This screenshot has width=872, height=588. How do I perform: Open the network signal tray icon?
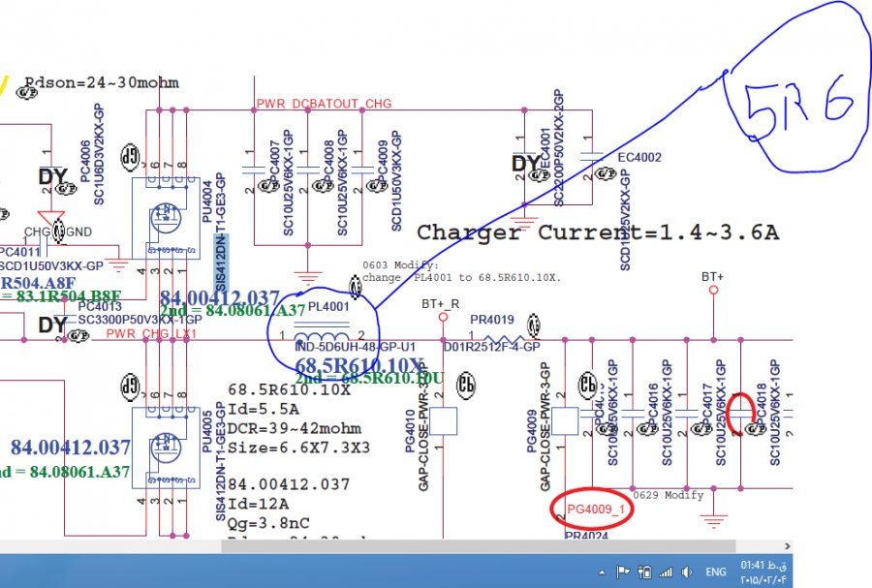665,572
